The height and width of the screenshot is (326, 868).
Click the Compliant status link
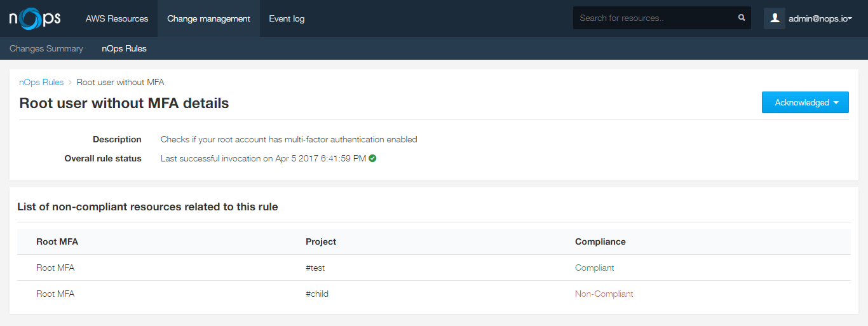(x=595, y=268)
